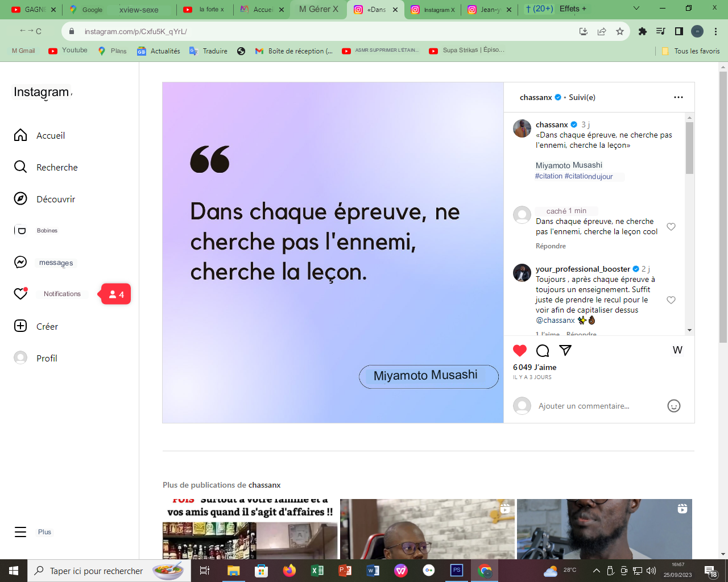728x582 pixels.
Task: Open the three-dot post options menu
Action: pyautogui.click(x=678, y=97)
